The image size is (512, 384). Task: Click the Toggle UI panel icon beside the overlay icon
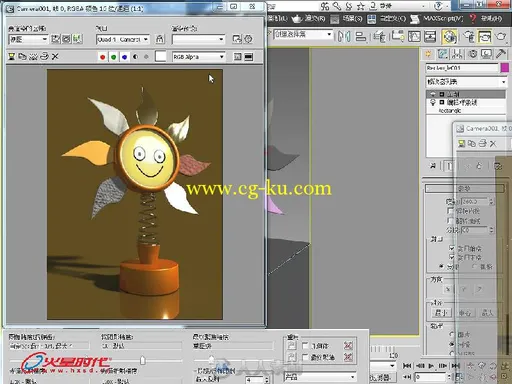point(248,57)
